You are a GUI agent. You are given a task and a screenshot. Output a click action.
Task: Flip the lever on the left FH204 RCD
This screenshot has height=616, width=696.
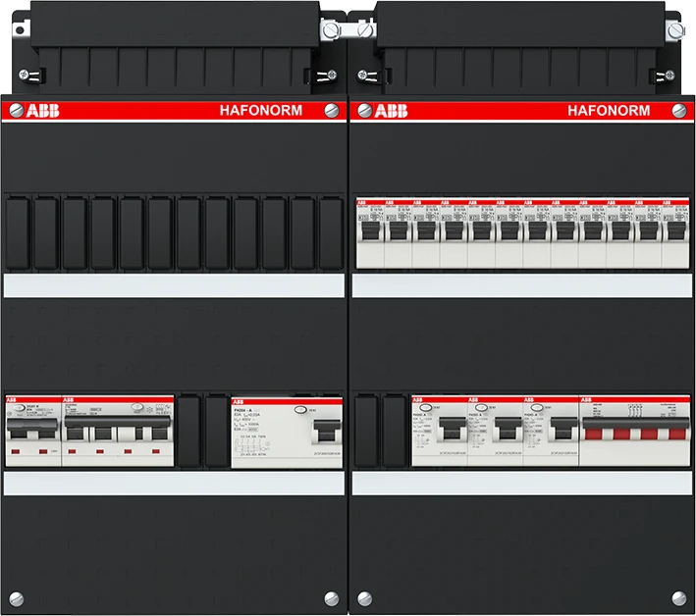click(x=322, y=432)
